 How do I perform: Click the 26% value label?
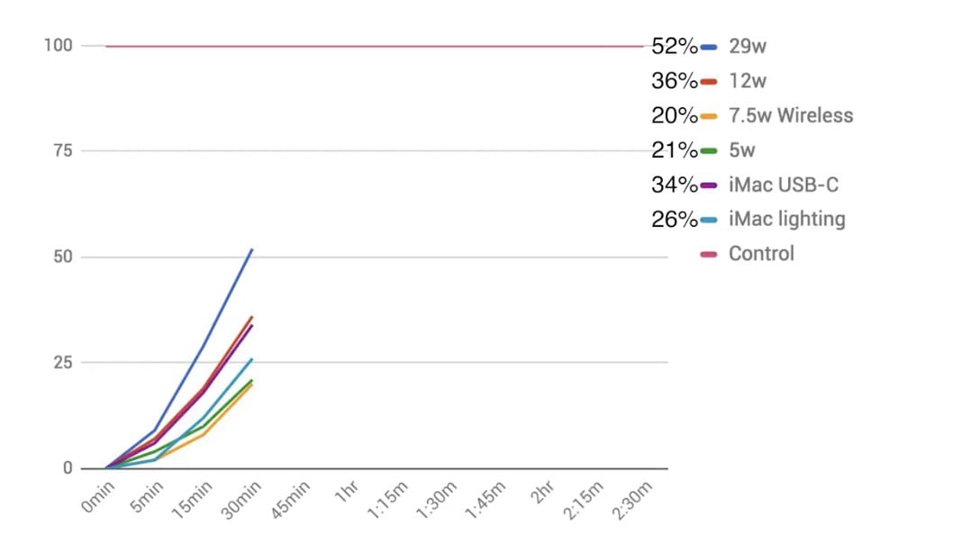675,219
